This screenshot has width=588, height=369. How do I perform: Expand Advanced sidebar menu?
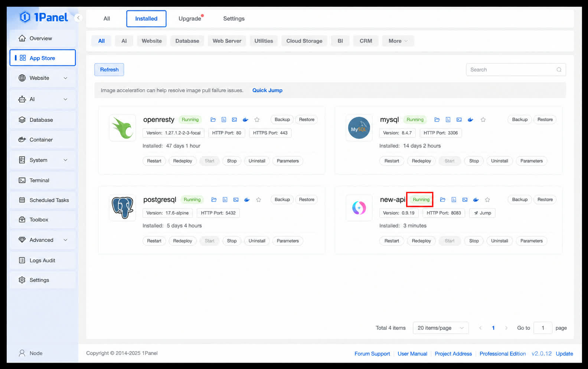coord(43,240)
